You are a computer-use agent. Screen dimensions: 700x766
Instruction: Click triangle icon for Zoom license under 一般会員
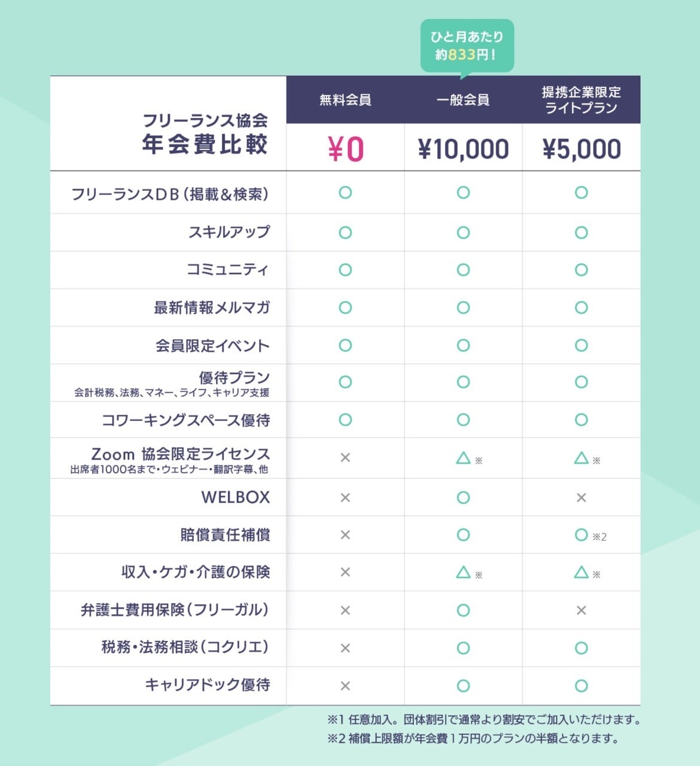tap(463, 458)
